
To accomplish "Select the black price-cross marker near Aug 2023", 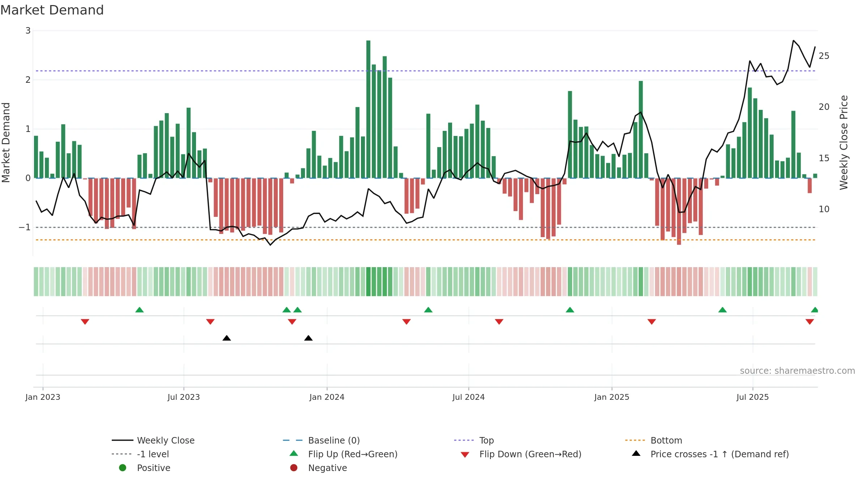I will pyautogui.click(x=227, y=338).
